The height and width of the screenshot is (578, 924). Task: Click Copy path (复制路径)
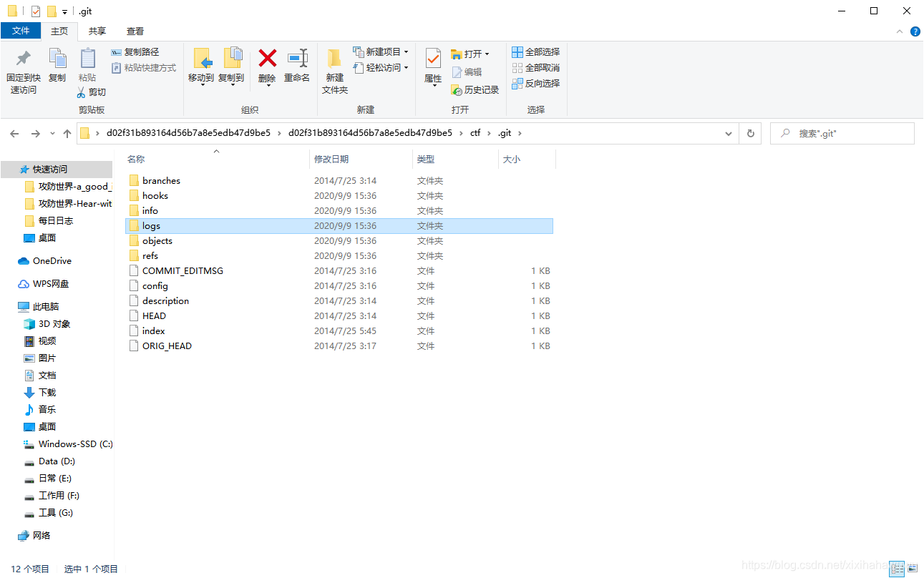click(x=135, y=52)
